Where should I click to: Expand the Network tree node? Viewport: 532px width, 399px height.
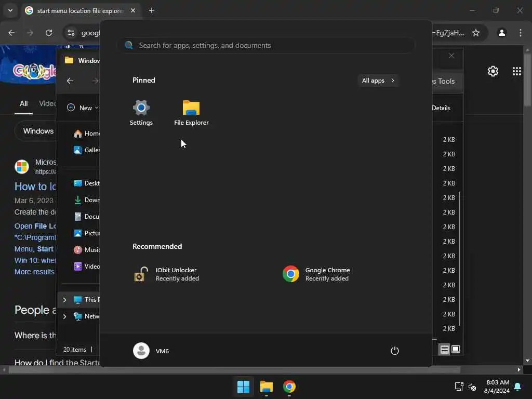[x=64, y=316]
